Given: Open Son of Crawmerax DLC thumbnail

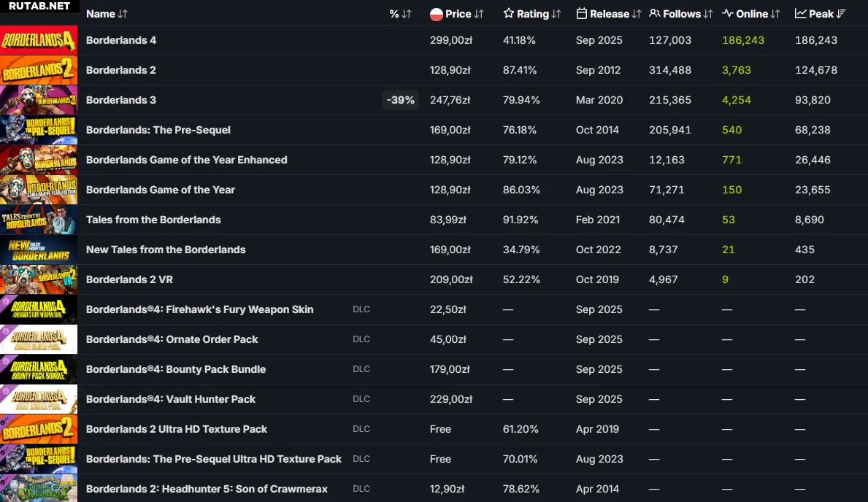Looking at the screenshot, I should tap(39, 488).
